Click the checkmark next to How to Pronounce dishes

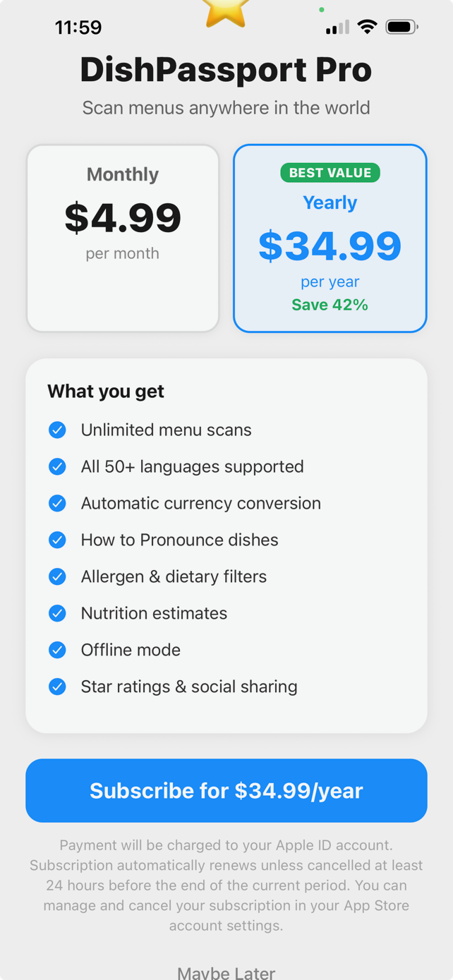[x=57, y=540]
